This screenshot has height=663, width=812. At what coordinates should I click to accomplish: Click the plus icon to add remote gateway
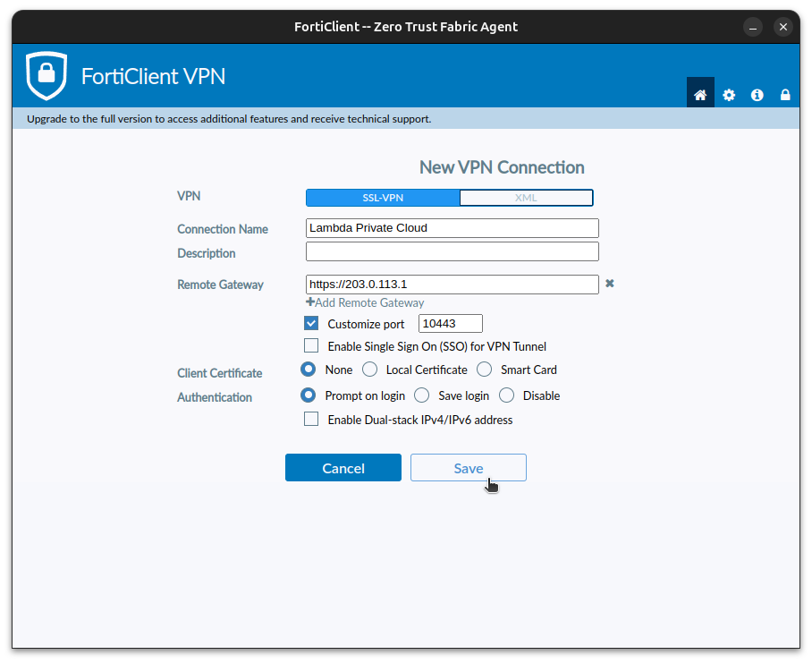pos(310,302)
